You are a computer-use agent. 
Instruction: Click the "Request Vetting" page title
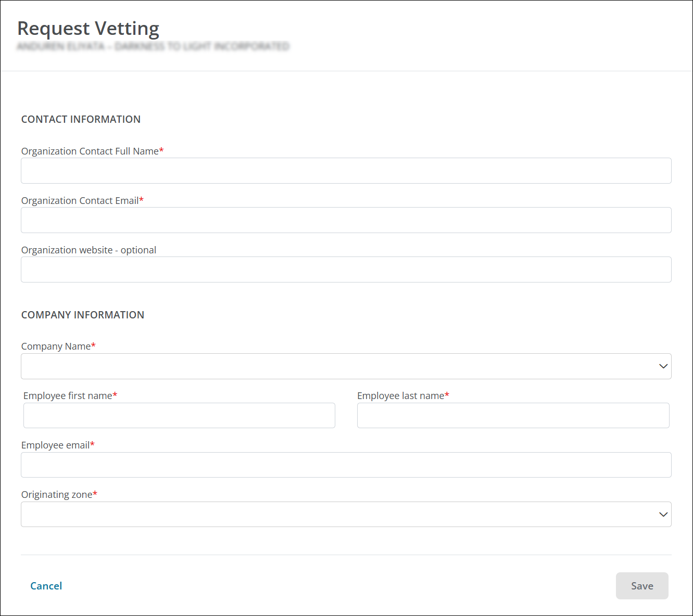(88, 29)
